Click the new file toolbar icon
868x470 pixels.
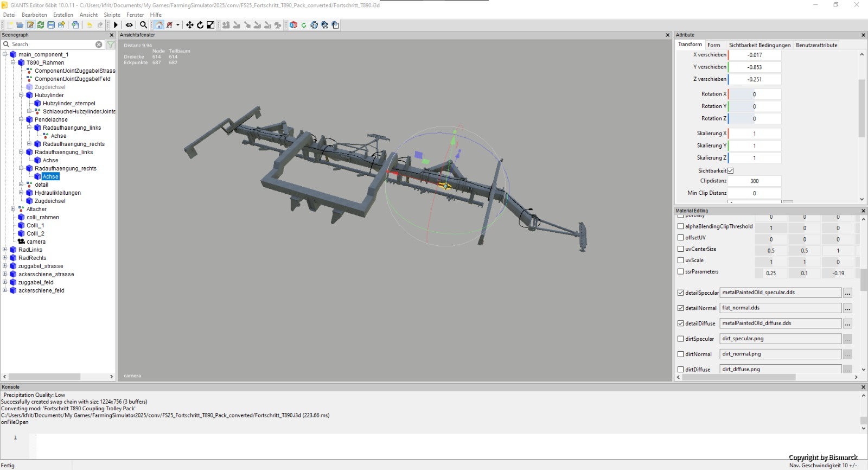[10, 25]
